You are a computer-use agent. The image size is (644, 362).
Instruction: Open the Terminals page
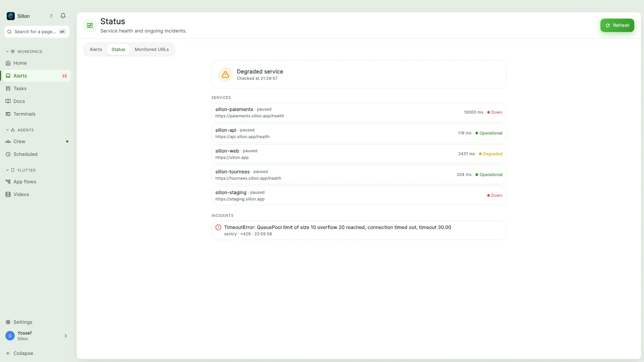click(37, 114)
